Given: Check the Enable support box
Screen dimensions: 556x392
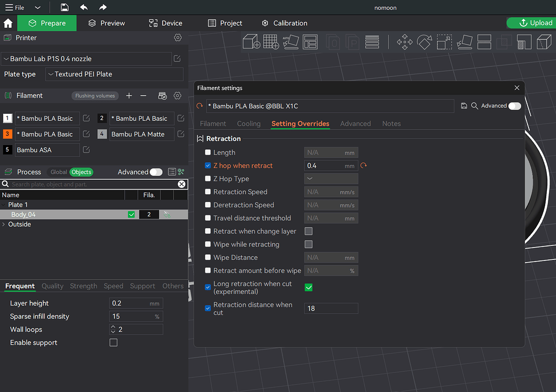Looking at the screenshot, I should point(113,343).
